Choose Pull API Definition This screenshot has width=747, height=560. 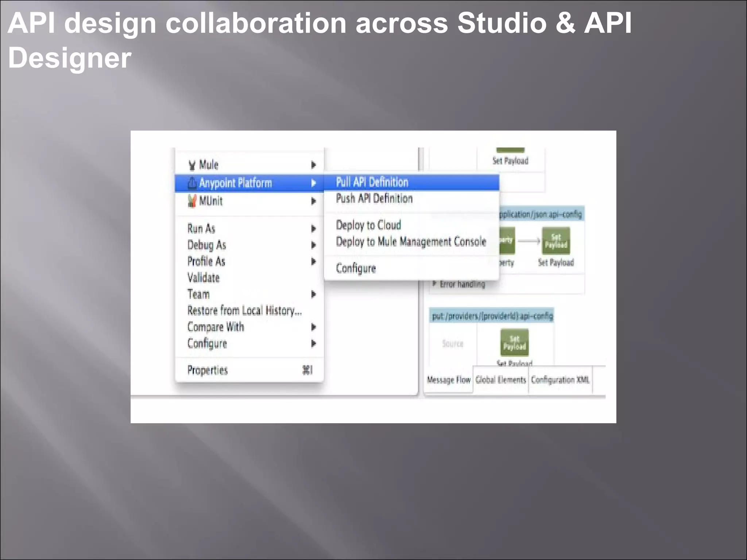click(x=411, y=182)
